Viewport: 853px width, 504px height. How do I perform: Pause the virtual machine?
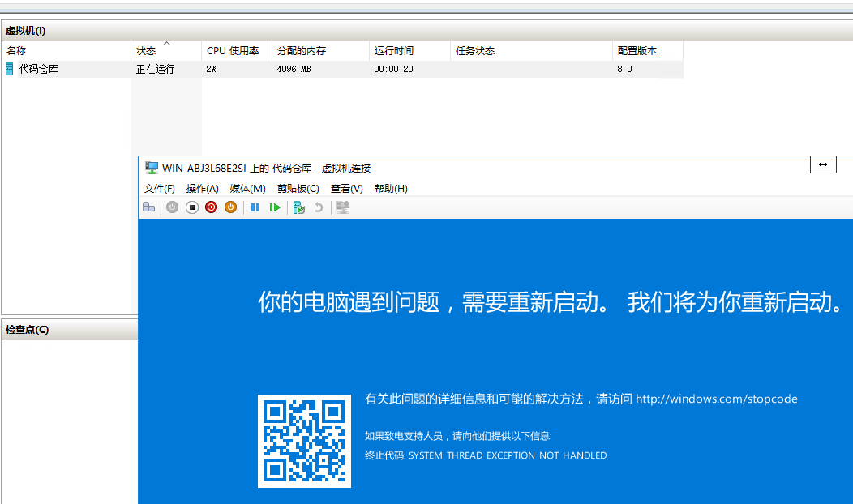point(255,207)
